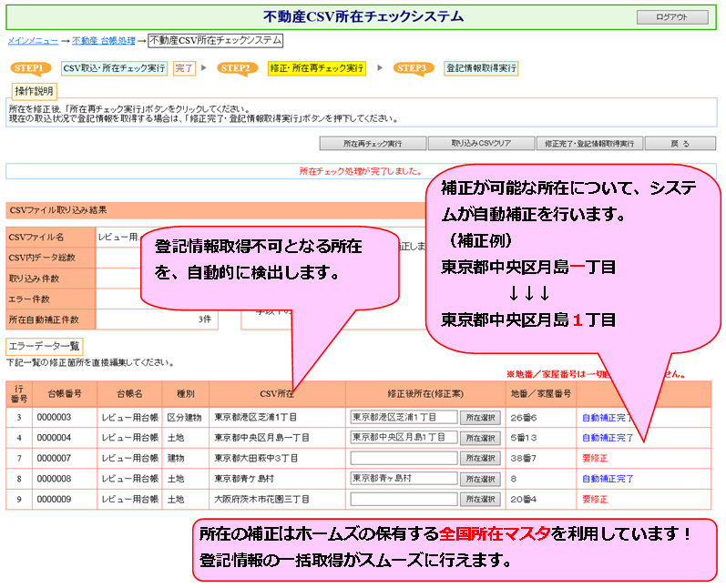Open the メインメニュー breadcrumb link
726x588 pixels.
[x=33, y=41]
